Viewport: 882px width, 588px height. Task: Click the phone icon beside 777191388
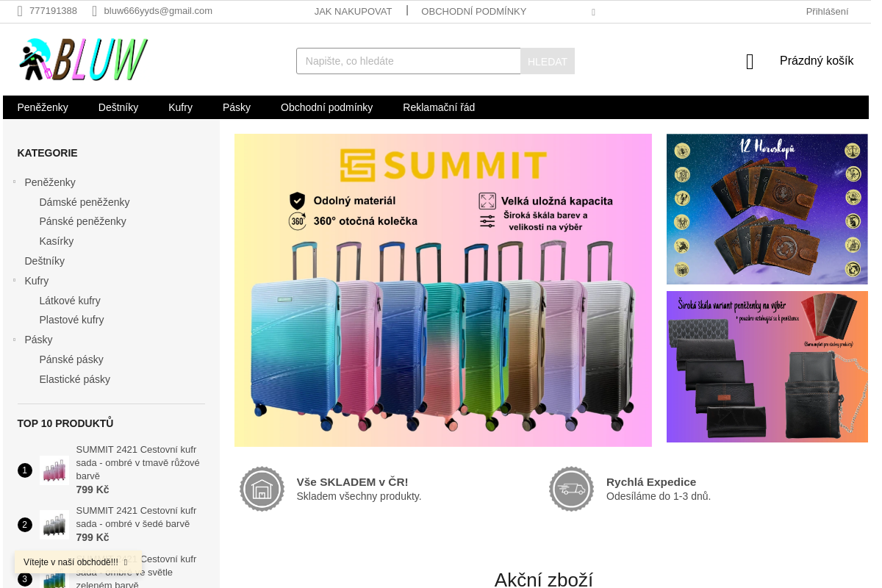coord(20,11)
